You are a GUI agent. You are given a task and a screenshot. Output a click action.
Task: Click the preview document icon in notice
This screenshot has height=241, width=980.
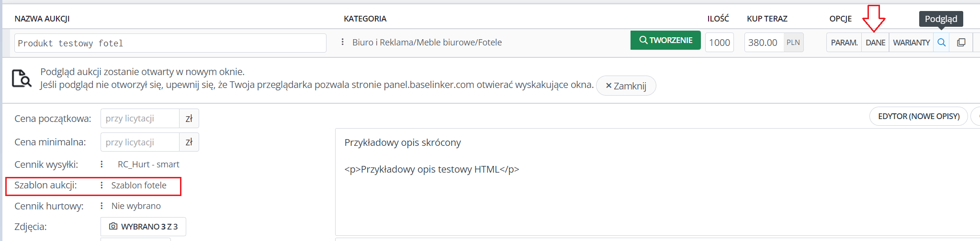[22, 78]
